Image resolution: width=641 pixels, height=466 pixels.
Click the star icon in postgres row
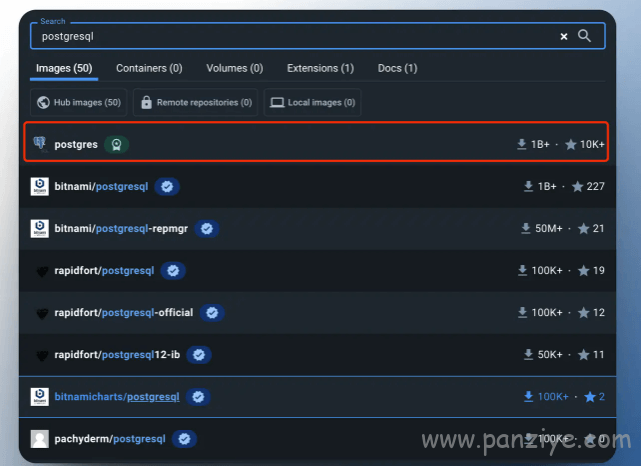pyautogui.click(x=571, y=144)
